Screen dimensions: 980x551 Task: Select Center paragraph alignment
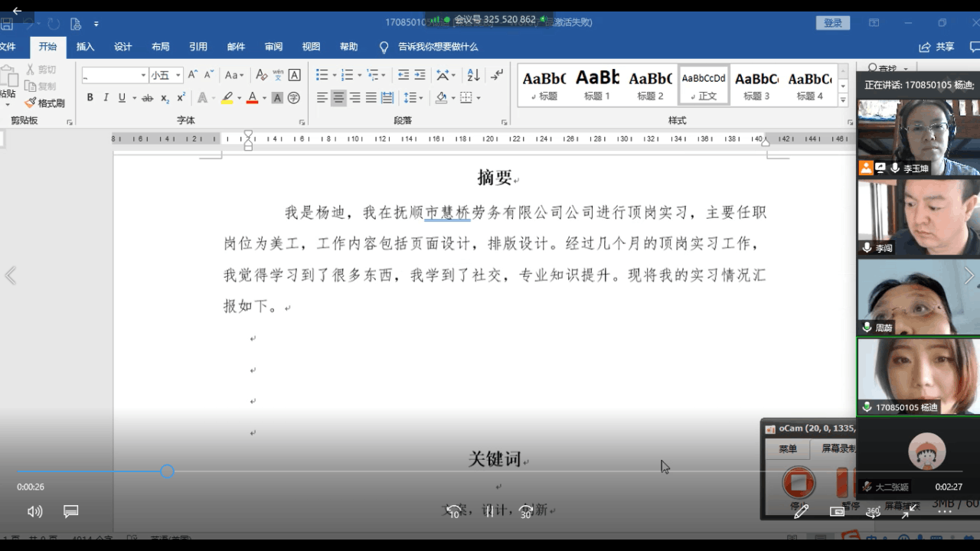pos(338,98)
